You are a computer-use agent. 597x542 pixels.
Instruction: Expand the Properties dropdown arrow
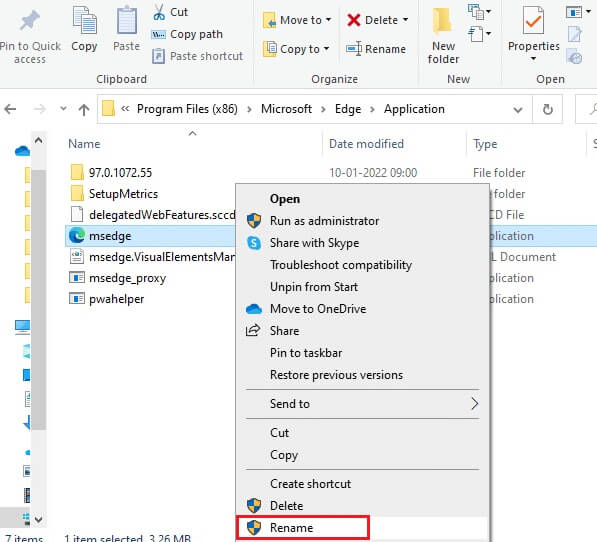[x=533, y=59]
